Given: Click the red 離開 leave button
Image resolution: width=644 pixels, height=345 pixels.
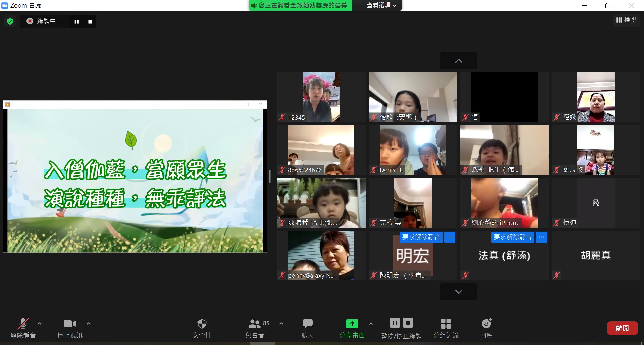Looking at the screenshot, I should (622, 328).
